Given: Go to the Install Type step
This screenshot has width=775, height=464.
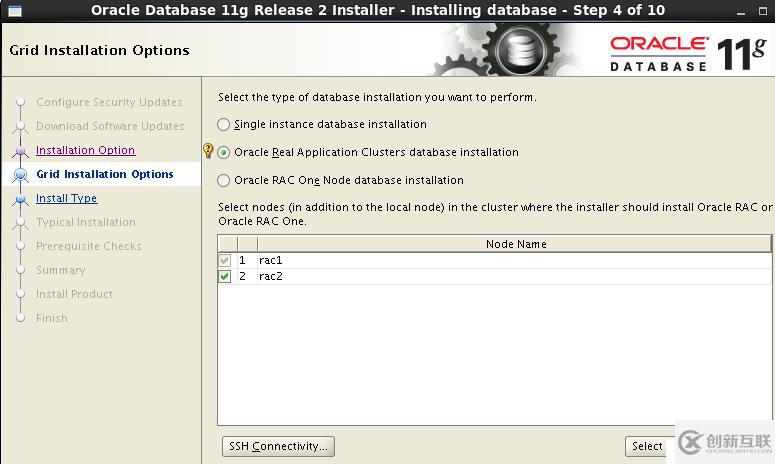Looking at the screenshot, I should [66, 198].
